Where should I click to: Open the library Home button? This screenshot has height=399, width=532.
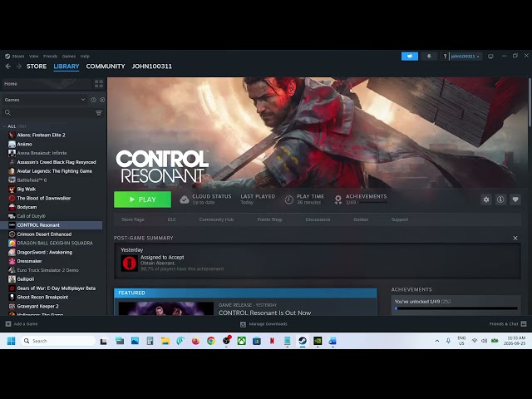point(47,84)
